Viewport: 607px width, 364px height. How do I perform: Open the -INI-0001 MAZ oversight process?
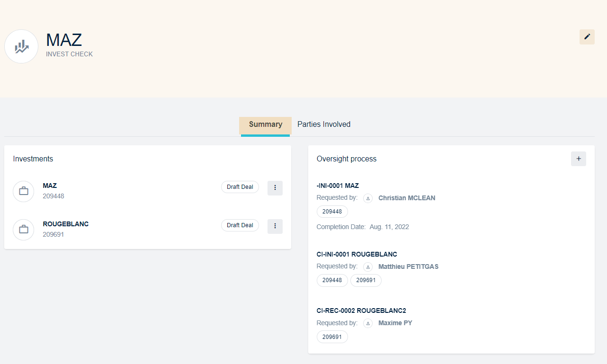(338, 186)
